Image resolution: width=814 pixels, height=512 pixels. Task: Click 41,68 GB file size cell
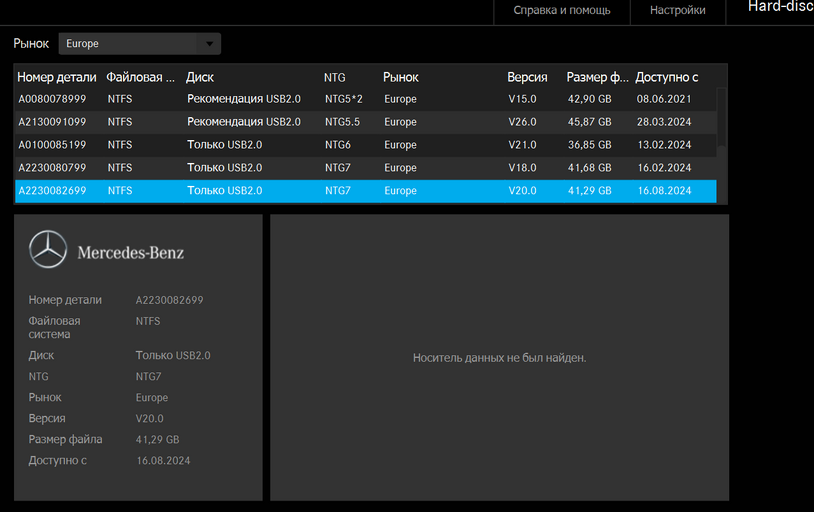pyautogui.click(x=590, y=168)
